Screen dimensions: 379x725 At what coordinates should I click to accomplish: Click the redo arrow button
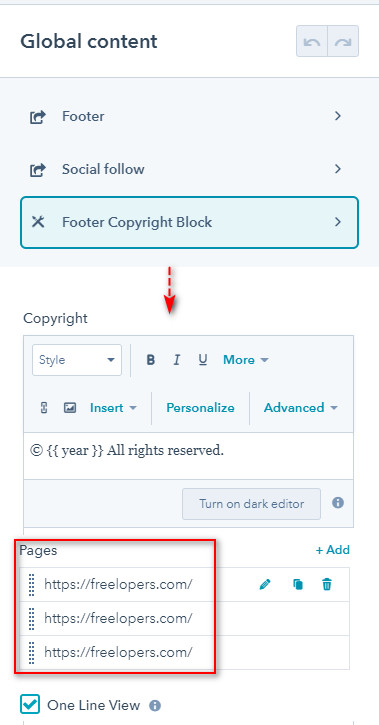tap(343, 41)
